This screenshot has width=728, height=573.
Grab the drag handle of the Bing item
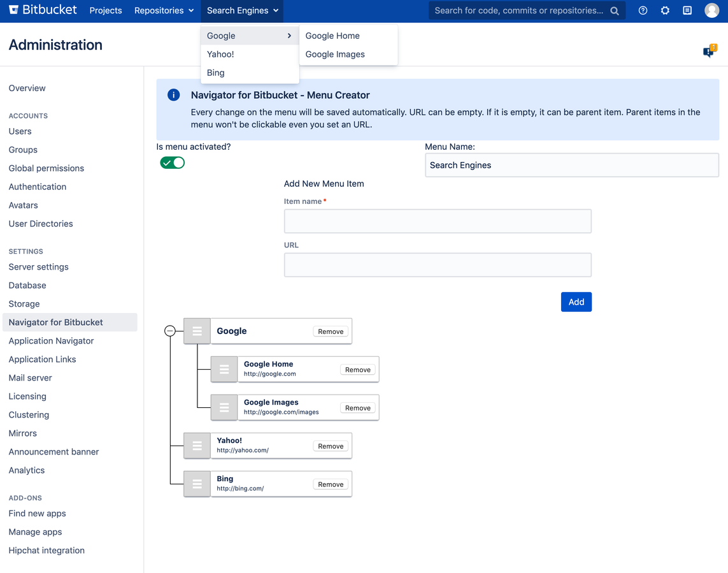pos(197,484)
